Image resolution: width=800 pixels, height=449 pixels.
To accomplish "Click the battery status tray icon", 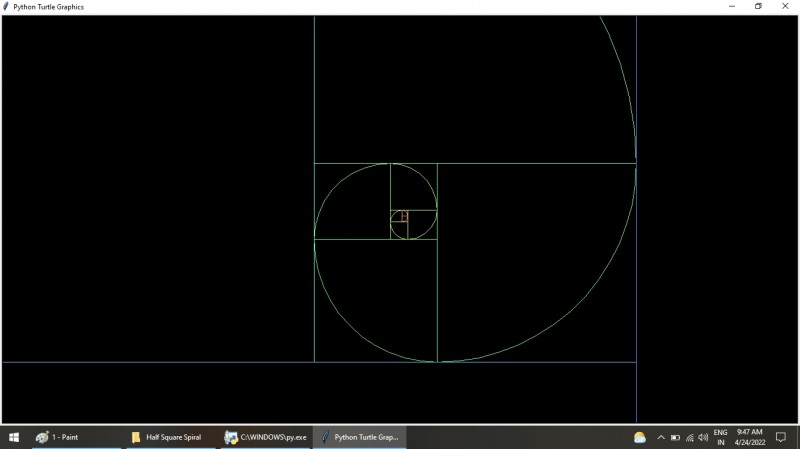I will (676, 437).
